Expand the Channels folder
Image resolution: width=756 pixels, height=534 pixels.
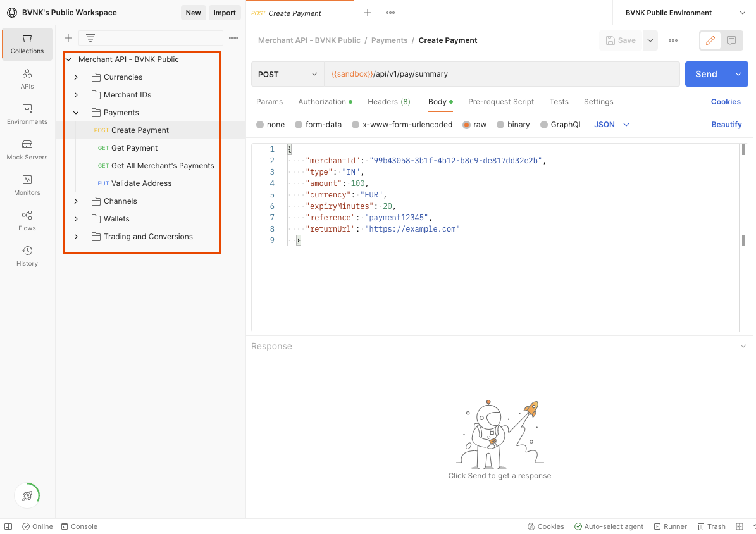[x=76, y=201]
